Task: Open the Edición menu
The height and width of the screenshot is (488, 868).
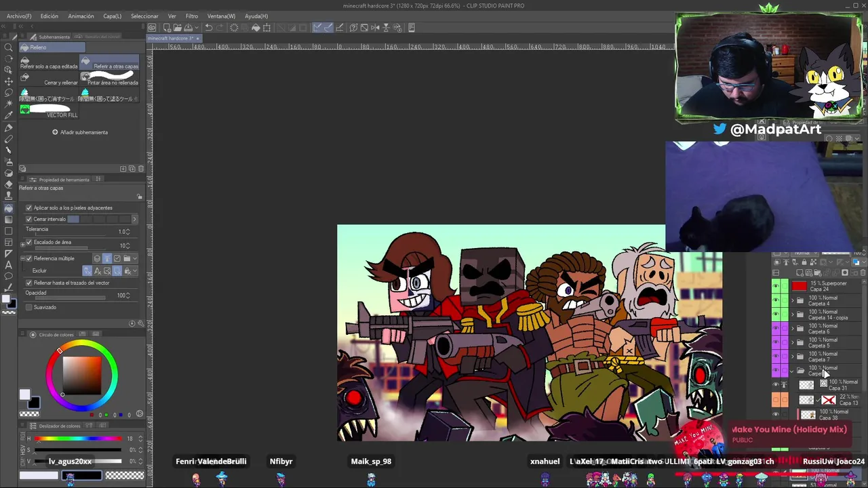Action: (x=50, y=16)
